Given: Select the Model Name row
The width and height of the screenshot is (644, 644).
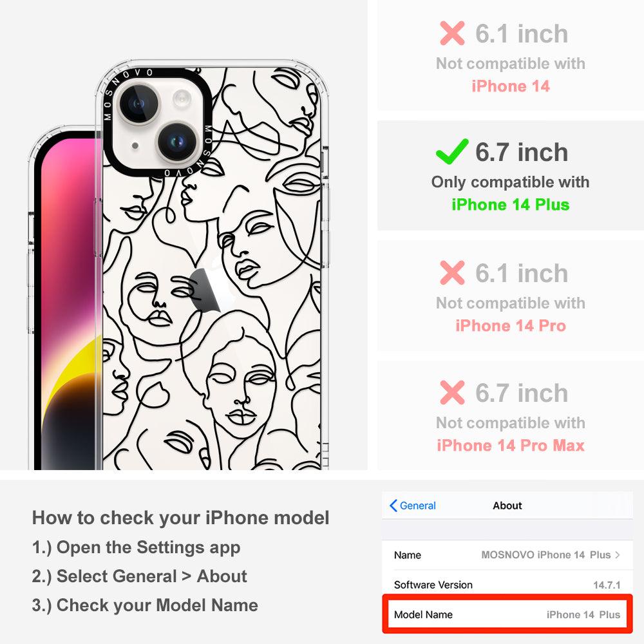Looking at the screenshot, I should click(x=507, y=614).
